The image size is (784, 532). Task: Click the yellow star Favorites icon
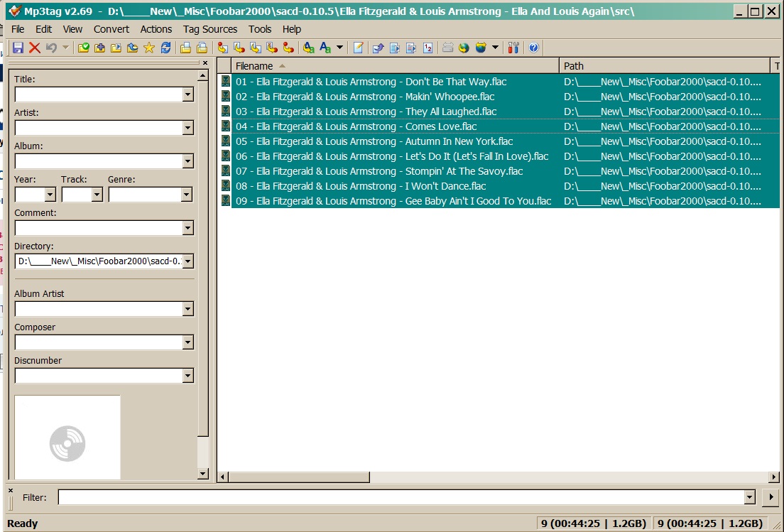148,48
